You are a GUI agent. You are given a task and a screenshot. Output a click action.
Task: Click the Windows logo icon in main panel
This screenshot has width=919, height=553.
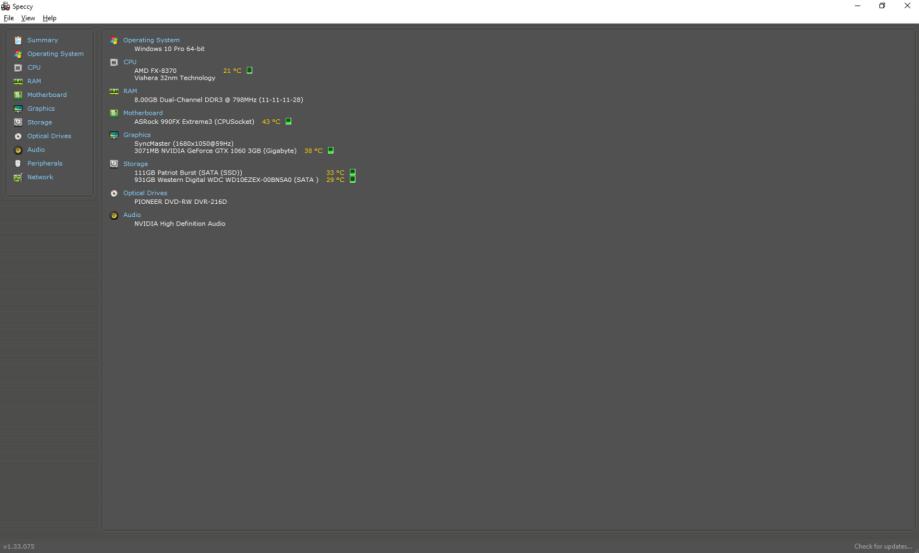click(114, 40)
